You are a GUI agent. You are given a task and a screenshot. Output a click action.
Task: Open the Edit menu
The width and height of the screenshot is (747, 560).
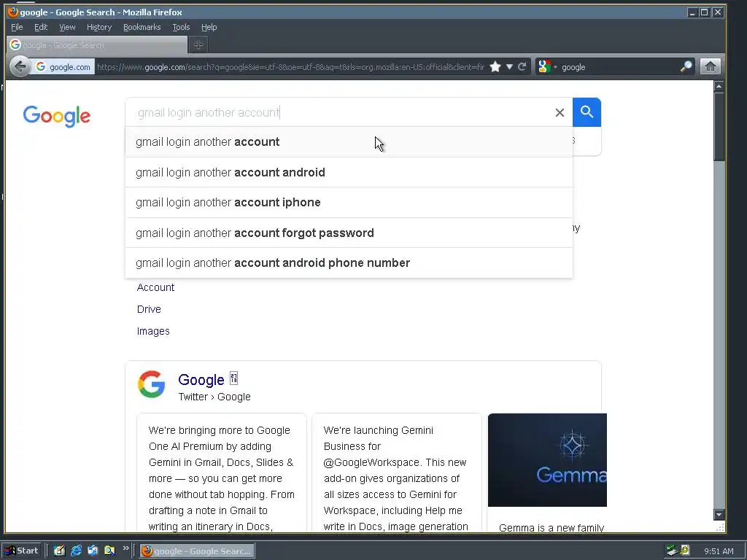[41, 27]
